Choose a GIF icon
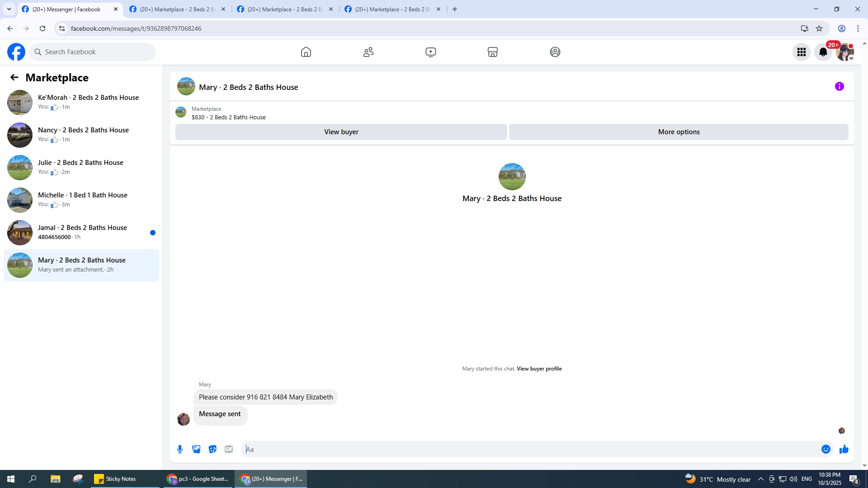Screen dimensions: 868x488 229,449
